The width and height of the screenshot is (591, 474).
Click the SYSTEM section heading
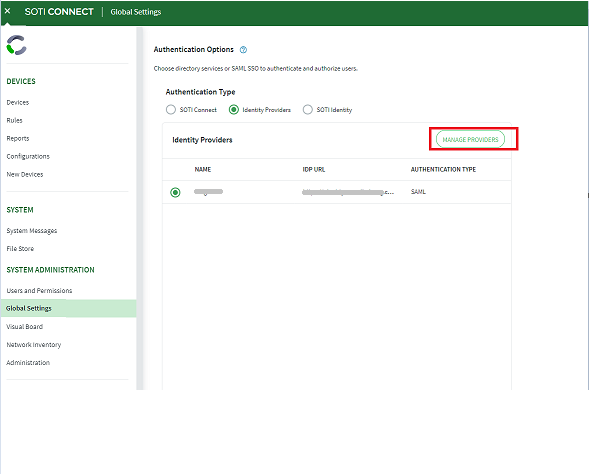coord(20,210)
